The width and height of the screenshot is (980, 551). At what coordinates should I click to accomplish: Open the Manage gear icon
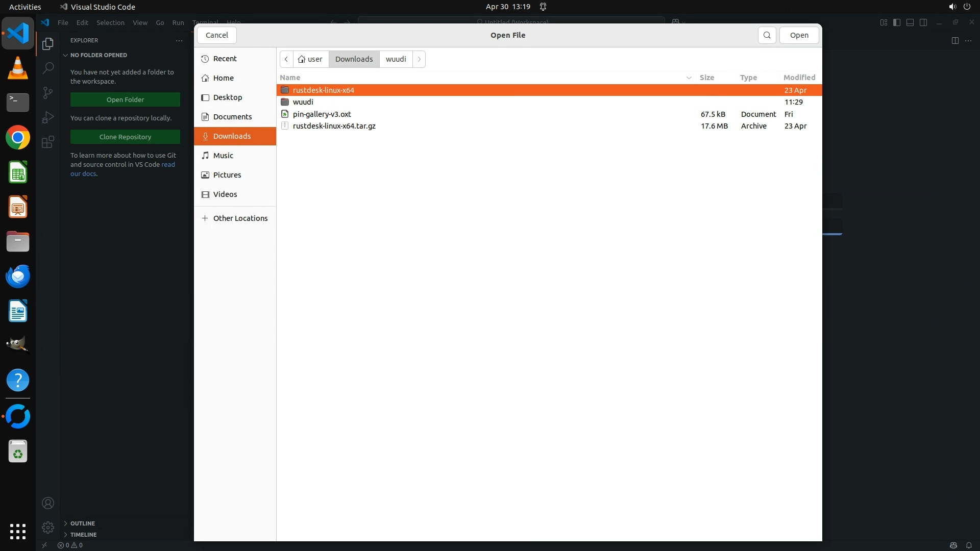(48, 527)
